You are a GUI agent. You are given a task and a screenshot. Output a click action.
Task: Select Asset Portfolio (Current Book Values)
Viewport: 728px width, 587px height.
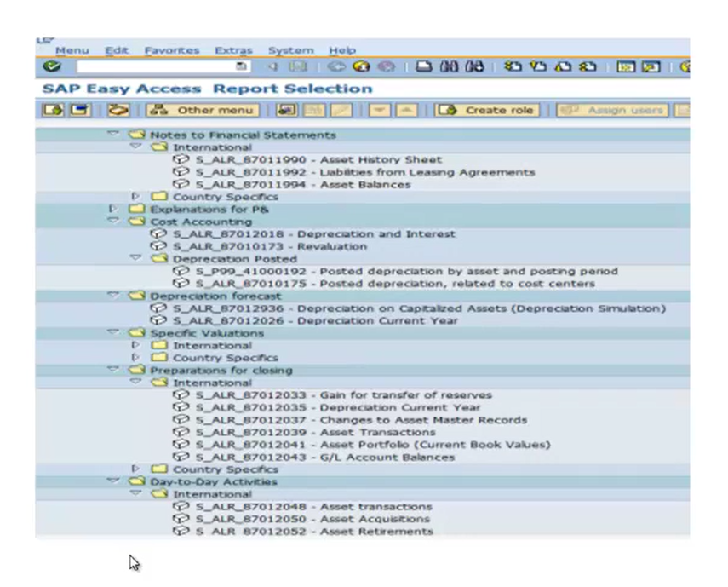pos(373,445)
